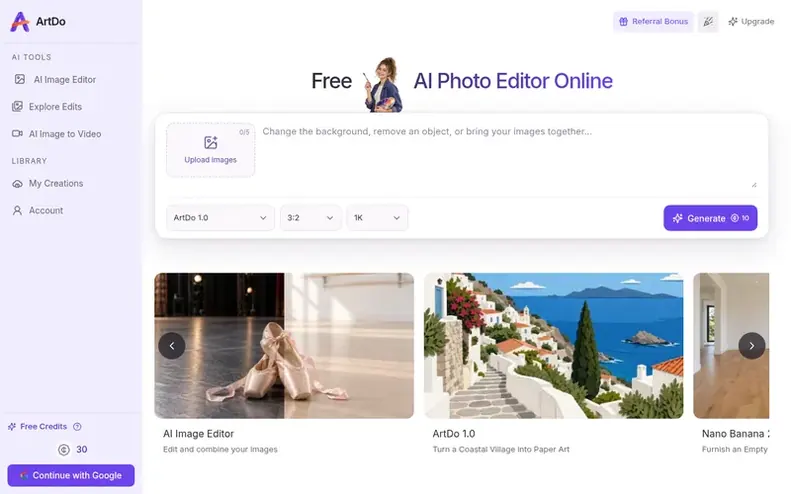Click Continue with Google
791x494 pixels.
[x=71, y=475]
